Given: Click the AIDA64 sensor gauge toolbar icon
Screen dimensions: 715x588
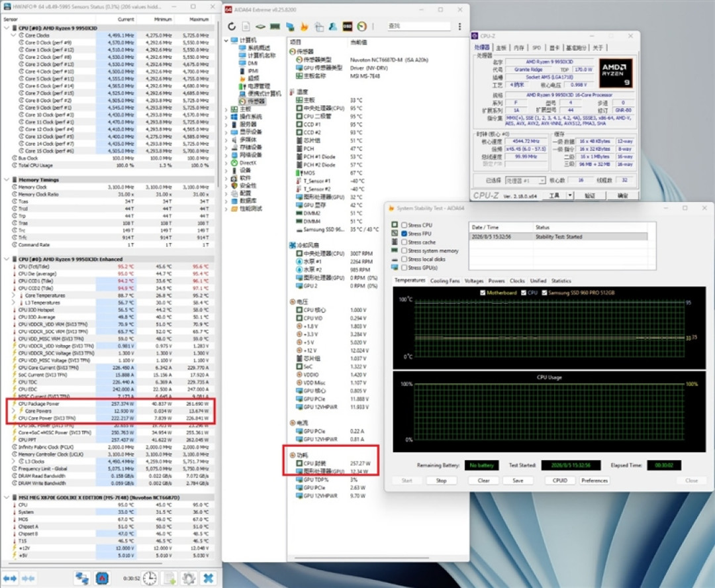Looking at the screenshot, I should click(362, 26).
